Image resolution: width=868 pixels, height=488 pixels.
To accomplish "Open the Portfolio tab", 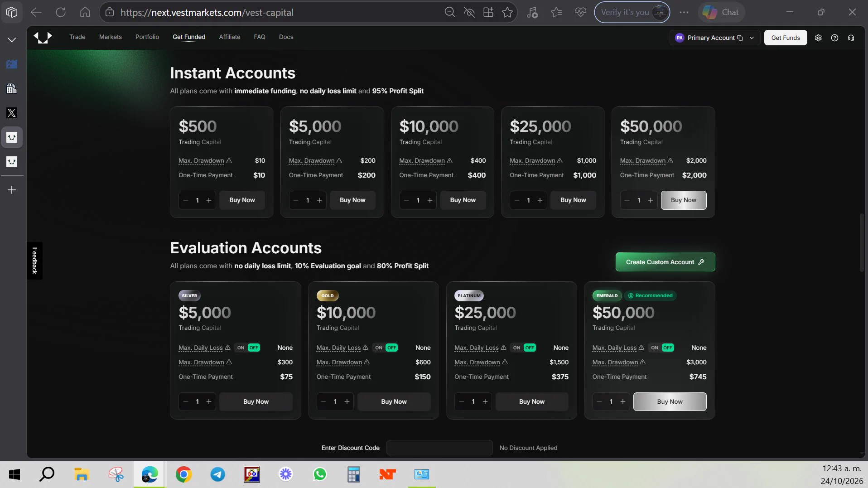I will tap(147, 37).
